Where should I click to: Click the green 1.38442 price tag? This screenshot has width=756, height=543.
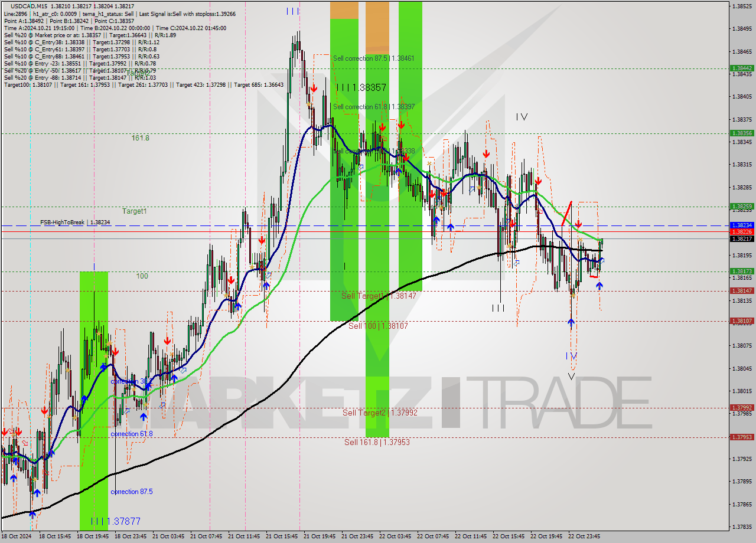point(742,68)
